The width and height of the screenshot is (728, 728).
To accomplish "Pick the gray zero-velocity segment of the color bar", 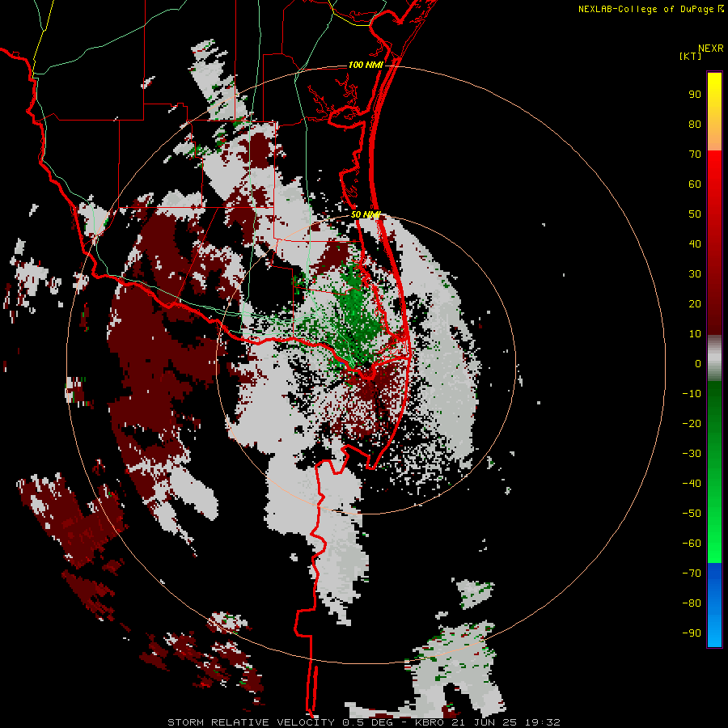I will (714, 359).
